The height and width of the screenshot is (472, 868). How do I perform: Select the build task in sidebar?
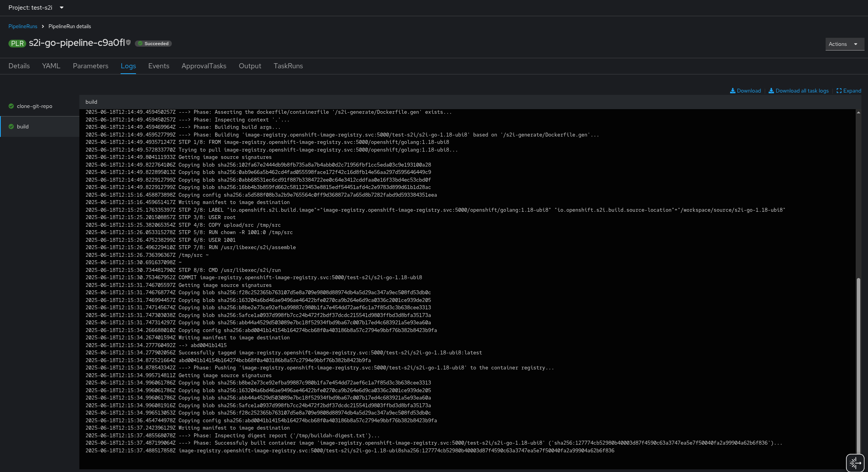[x=23, y=126]
